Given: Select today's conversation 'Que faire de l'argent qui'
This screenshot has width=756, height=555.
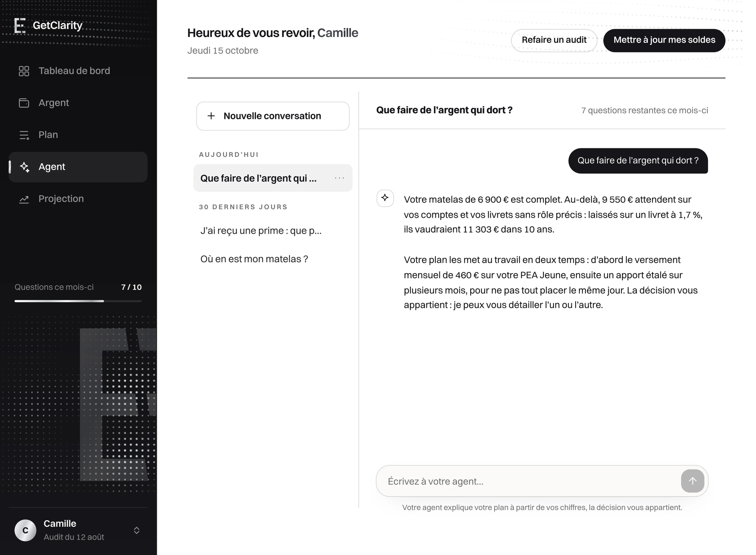Looking at the screenshot, I should click(x=273, y=178).
